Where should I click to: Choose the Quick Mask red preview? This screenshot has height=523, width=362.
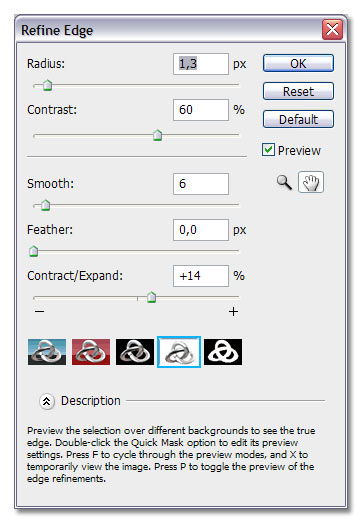click(x=91, y=352)
